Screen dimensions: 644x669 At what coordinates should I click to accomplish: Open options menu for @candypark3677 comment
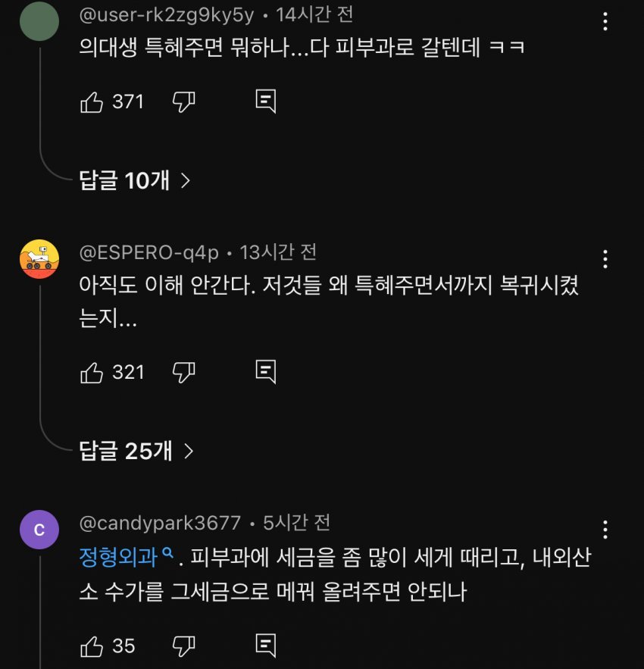coord(605,529)
